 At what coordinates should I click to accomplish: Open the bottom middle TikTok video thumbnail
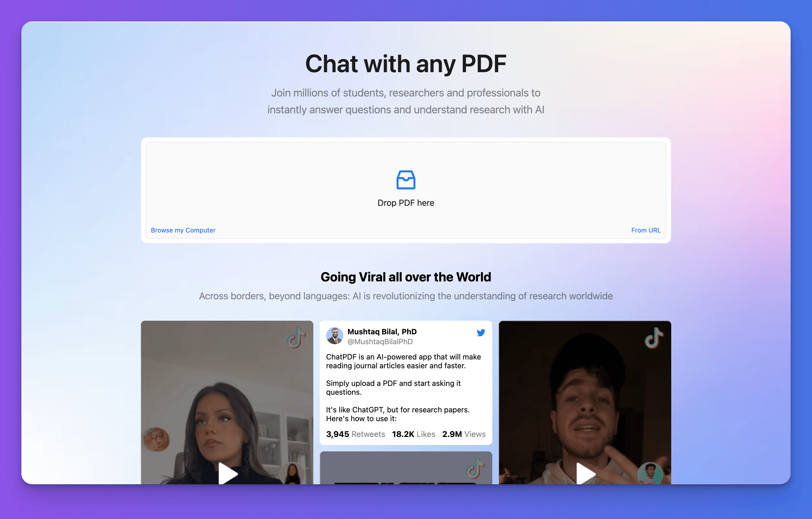406,468
